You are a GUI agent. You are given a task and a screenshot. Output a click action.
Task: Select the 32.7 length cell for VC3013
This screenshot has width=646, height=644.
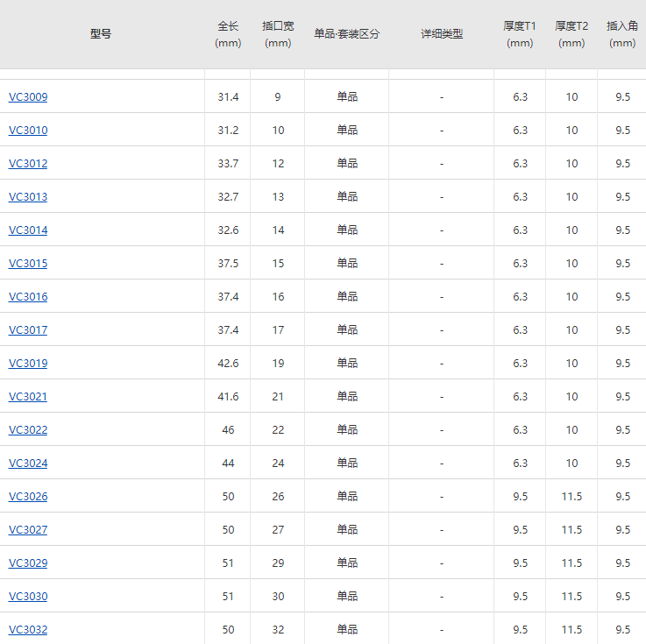(228, 197)
